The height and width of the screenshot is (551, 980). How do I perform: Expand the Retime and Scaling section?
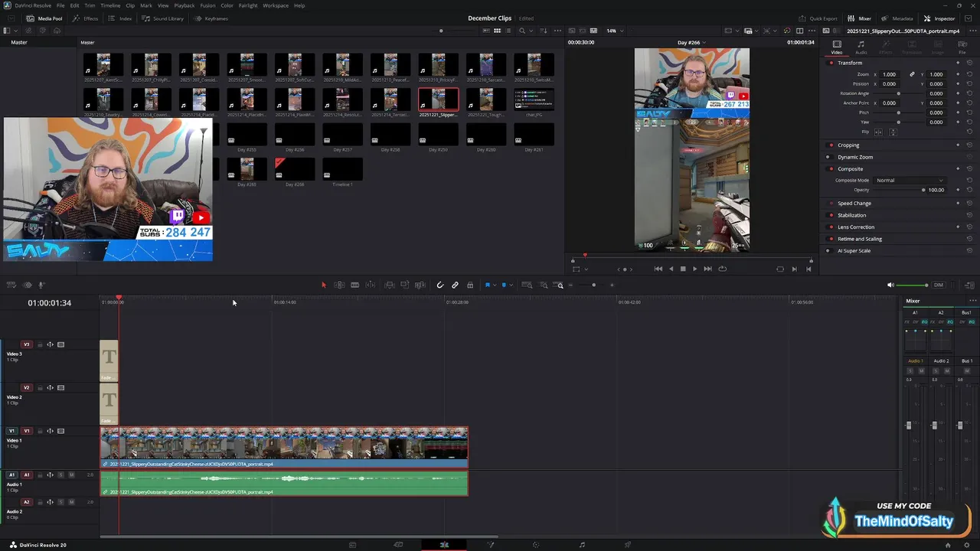860,239
